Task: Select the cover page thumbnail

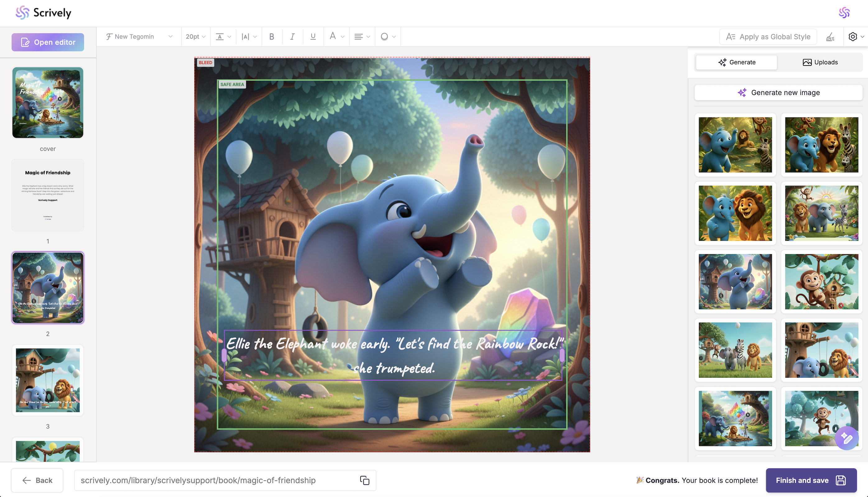Action: point(48,103)
